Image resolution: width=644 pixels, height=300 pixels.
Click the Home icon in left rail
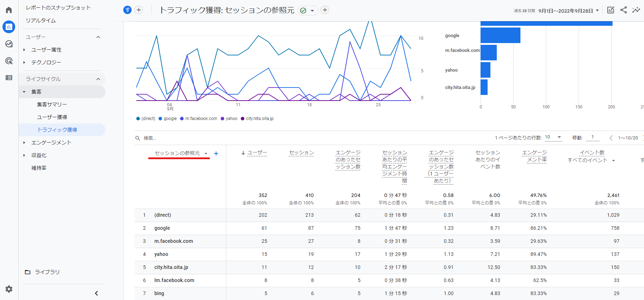click(9, 10)
